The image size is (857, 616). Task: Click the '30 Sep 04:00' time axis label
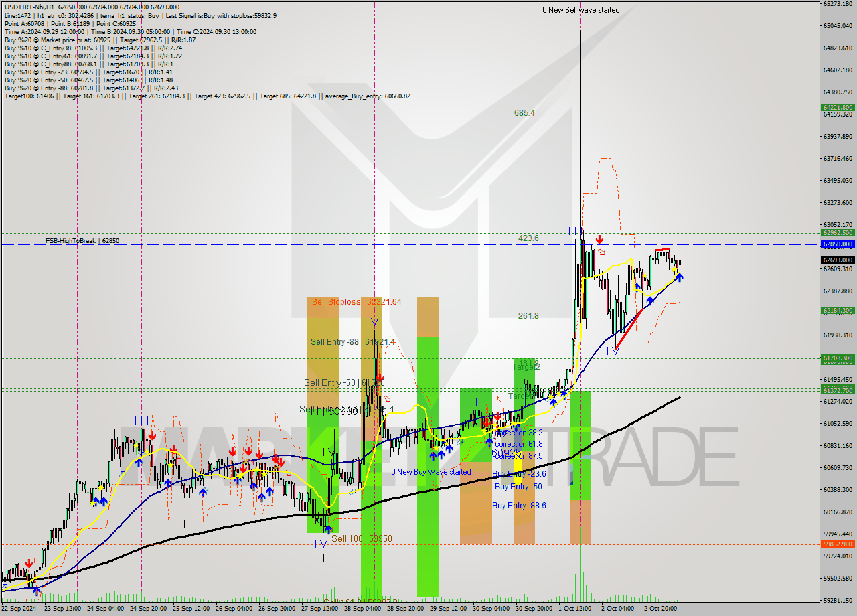491,609
